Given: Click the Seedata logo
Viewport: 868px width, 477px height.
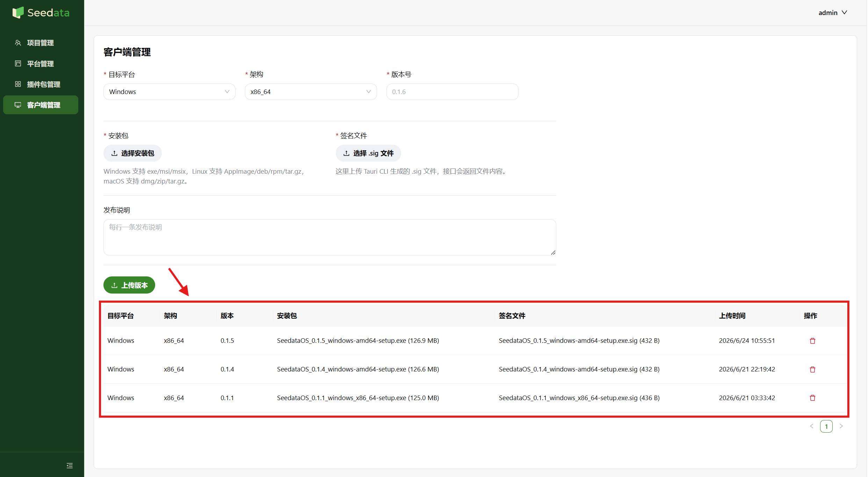Looking at the screenshot, I should (41, 13).
